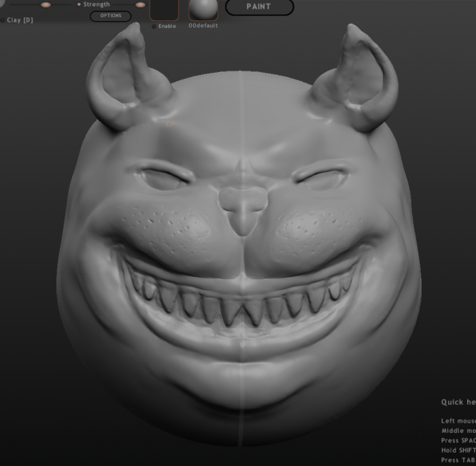Open the 00default material sphere picker
Image resolution: width=476 pixels, height=466 pixels.
203,10
